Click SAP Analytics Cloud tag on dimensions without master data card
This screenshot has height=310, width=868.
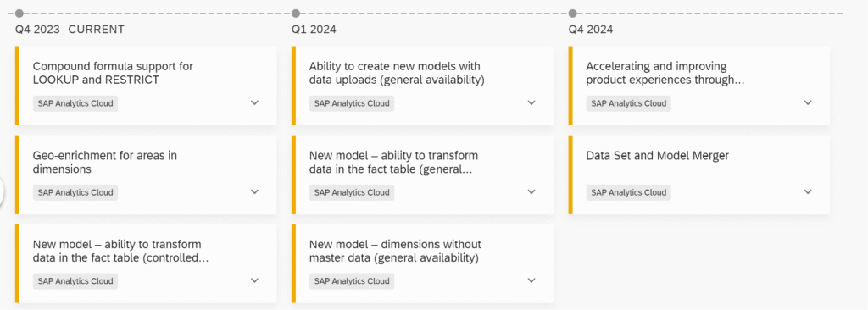click(352, 281)
